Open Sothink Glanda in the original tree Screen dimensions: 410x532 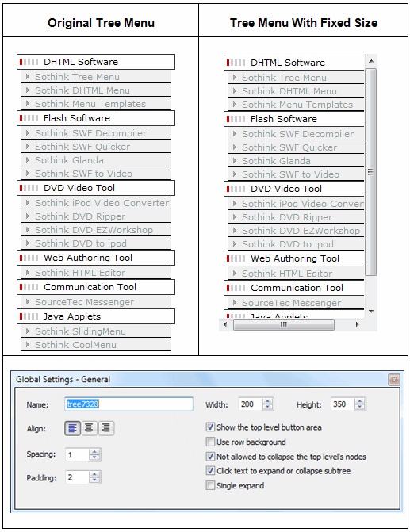[x=96, y=160]
